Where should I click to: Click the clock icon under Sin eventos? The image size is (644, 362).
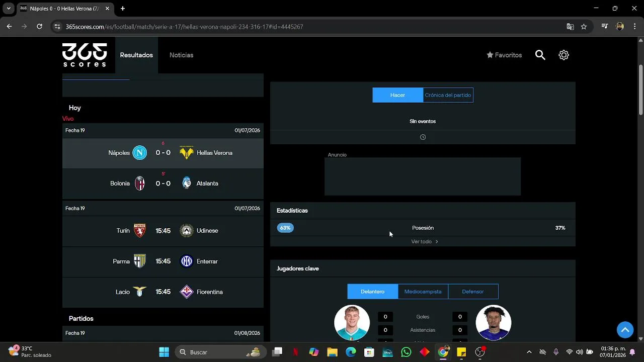(x=423, y=137)
